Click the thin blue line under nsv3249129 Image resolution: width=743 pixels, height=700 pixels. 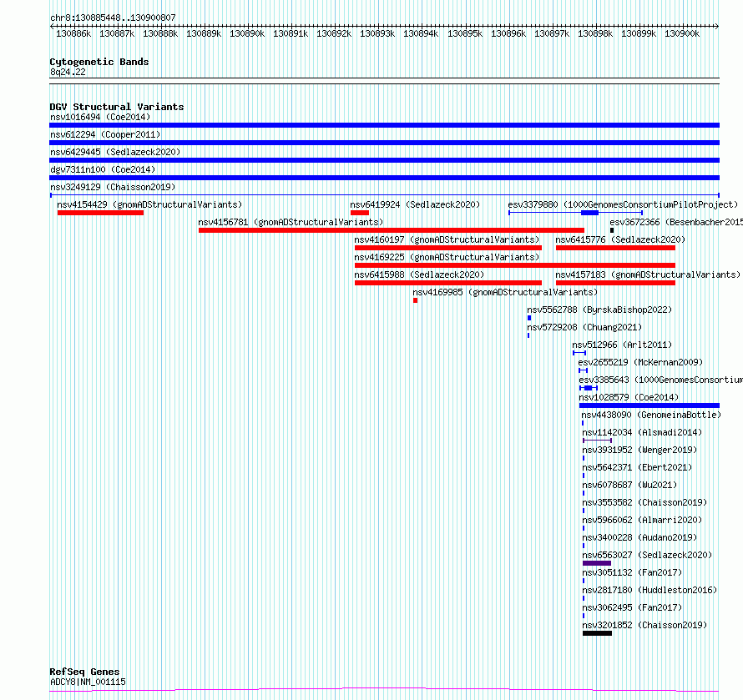point(384,195)
